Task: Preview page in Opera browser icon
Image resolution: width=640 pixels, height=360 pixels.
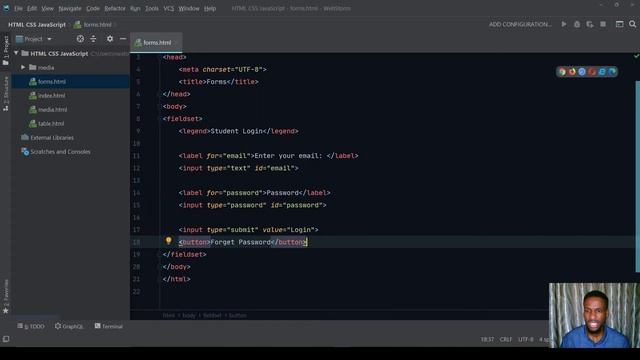Action: [592, 72]
